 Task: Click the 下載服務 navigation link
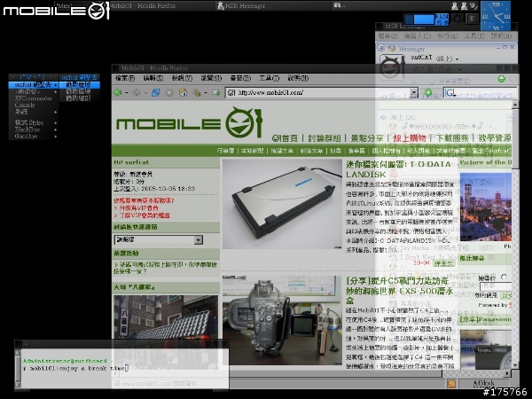coord(452,138)
